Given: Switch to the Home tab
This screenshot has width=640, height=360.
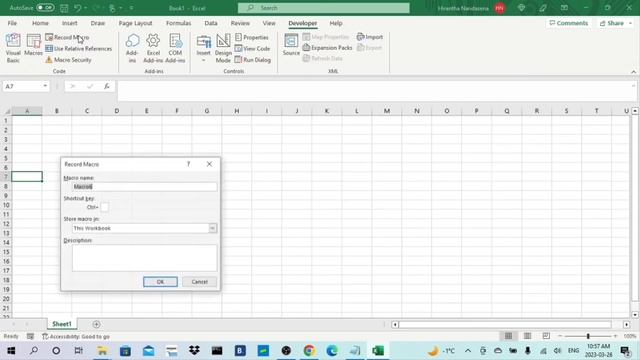Looking at the screenshot, I should 40,23.
